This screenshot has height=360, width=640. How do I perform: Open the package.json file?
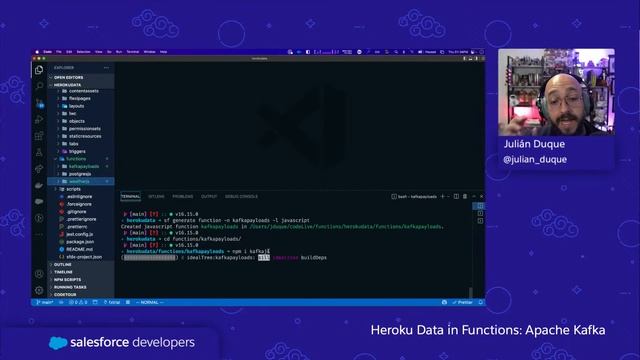click(81, 242)
